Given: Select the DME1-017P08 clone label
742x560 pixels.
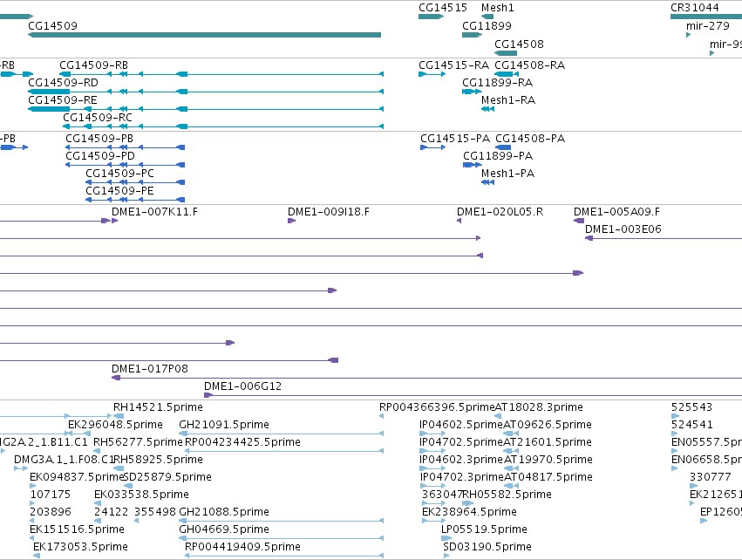Looking at the screenshot, I should click(150, 368).
